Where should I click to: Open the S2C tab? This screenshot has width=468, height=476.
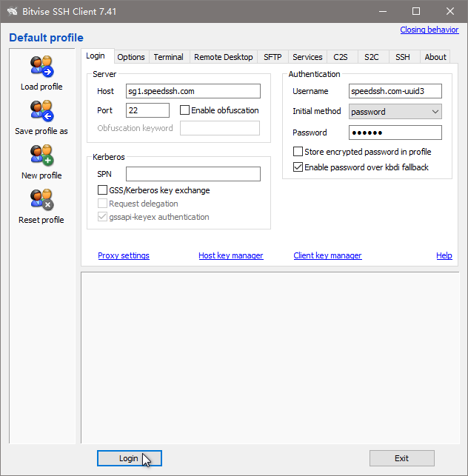point(372,57)
